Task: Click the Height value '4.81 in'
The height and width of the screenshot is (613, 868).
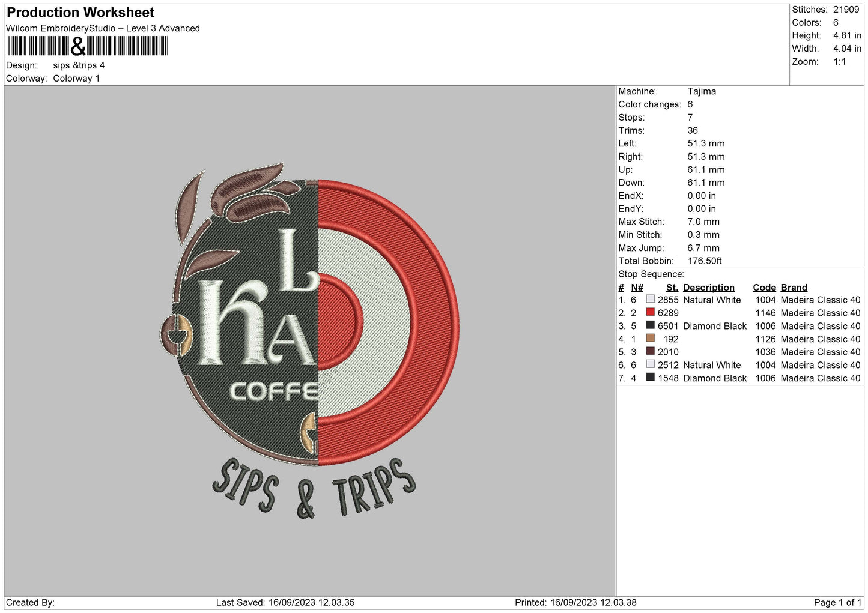Action: tap(847, 35)
